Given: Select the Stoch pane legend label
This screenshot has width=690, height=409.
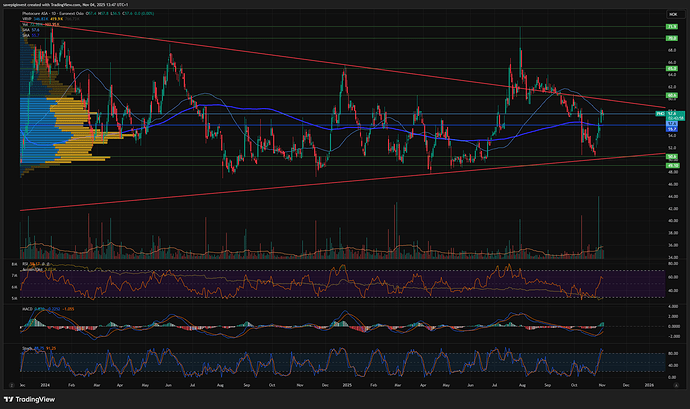Looking at the screenshot, I should tap(26, 346).
